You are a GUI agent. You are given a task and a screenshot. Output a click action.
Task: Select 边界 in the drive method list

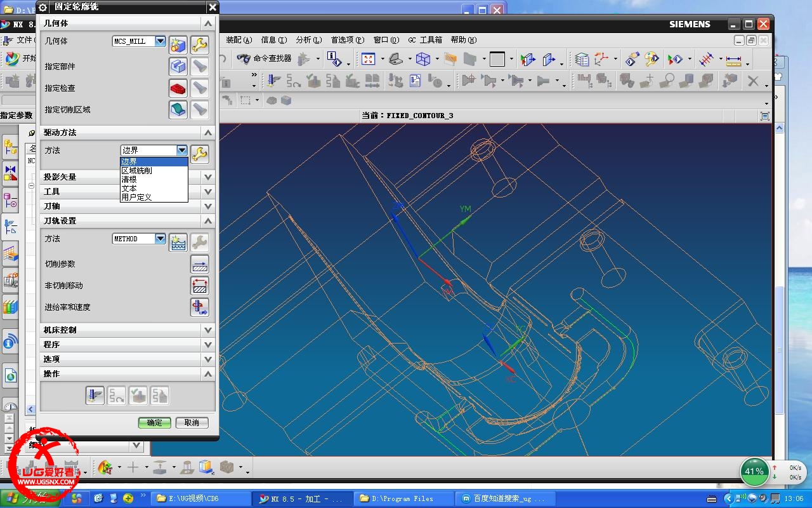click(x=154, y=162)
